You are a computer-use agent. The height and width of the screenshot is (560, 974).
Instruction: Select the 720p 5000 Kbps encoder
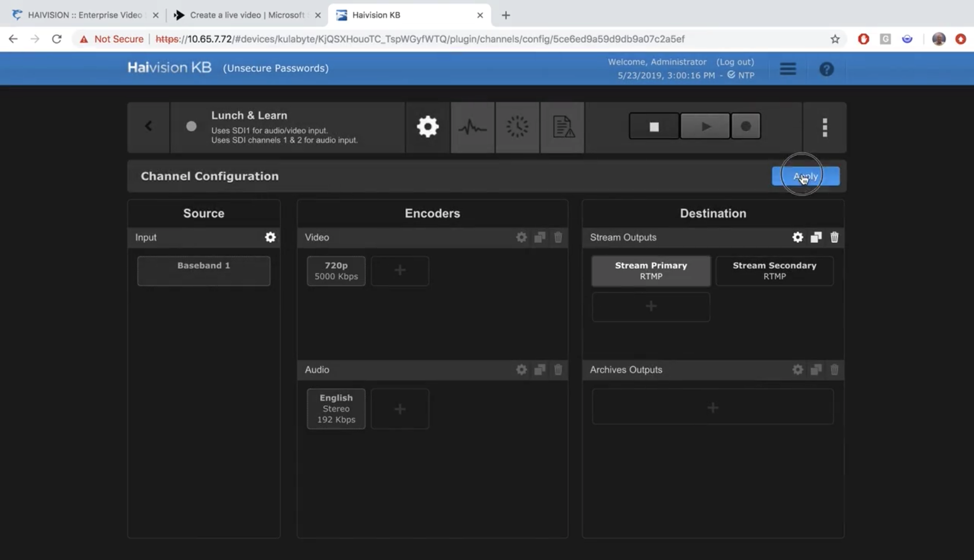point(336,270)
